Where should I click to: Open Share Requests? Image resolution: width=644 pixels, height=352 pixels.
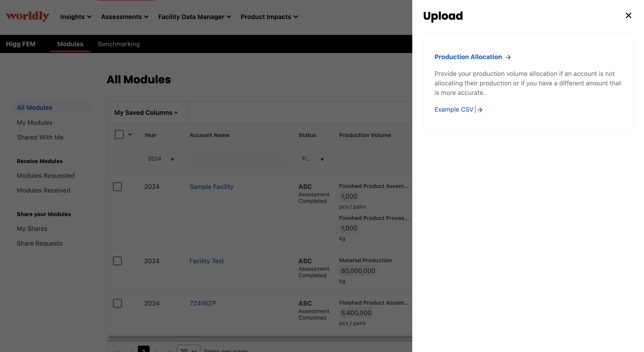39,243
